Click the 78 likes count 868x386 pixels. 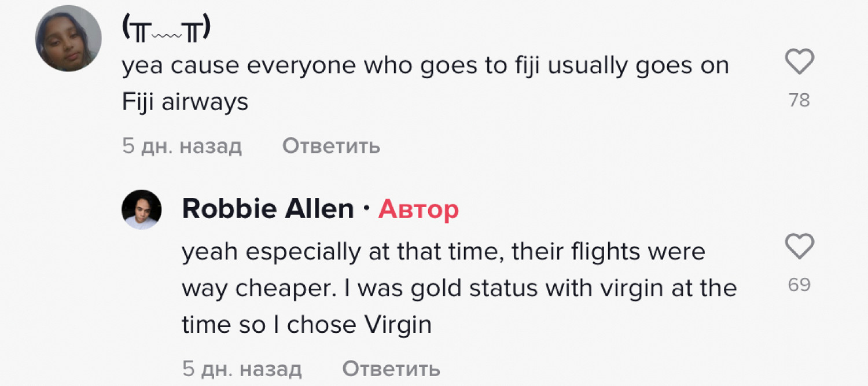[799, 101]
